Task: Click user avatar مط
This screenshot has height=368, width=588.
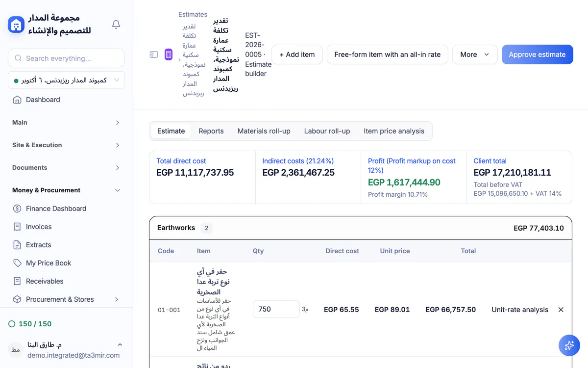Action: 16,350
